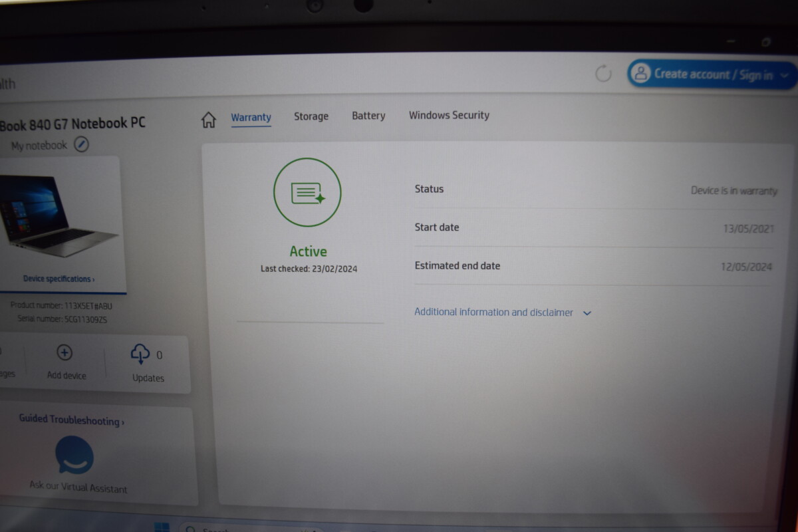This screenshot has width=798, height=532.
Task: Edit the My notebook name pencil icon
Action: (x=81, y=144)
